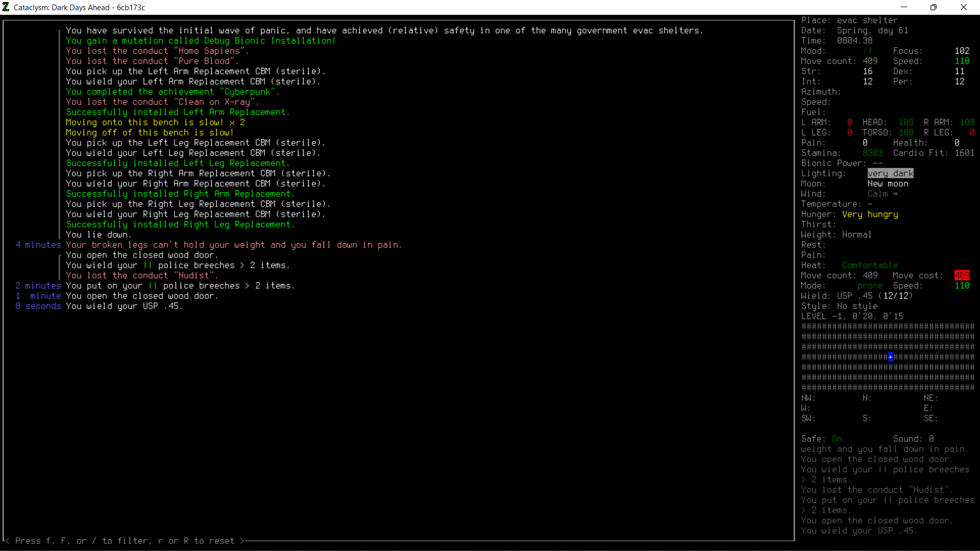Click the '8 seconds' timestamp entry

[x=38, y=306]
